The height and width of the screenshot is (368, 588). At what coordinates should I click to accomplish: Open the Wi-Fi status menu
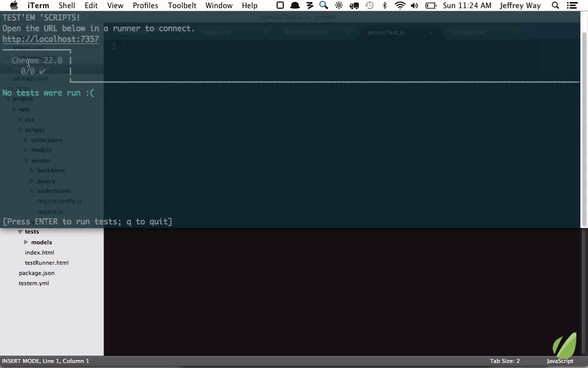[400, 5]
